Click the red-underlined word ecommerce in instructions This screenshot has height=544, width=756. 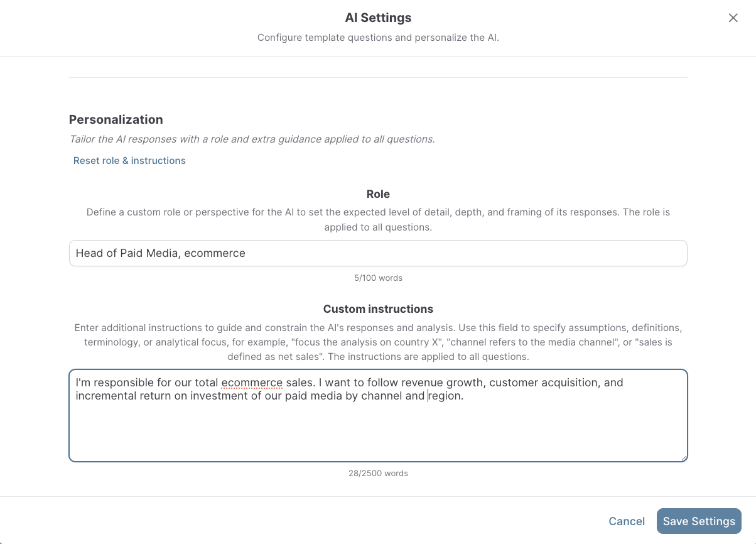(x=252, y=383)
